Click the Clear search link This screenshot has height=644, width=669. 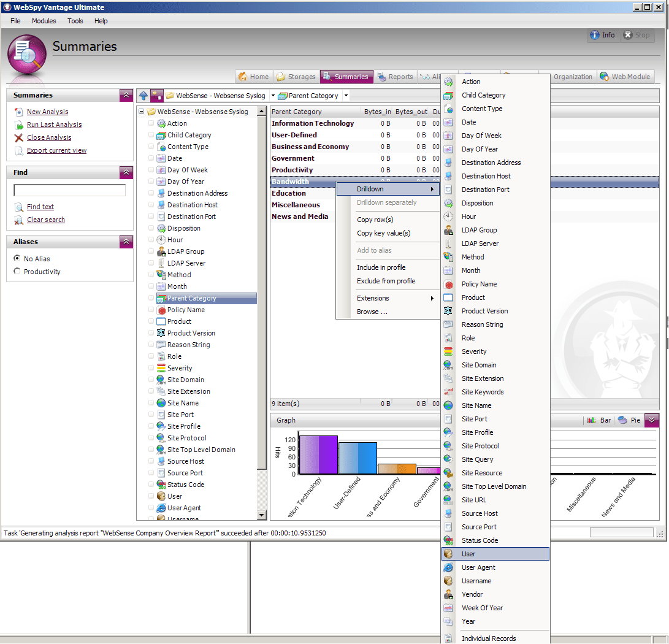(x=46, y=220)
